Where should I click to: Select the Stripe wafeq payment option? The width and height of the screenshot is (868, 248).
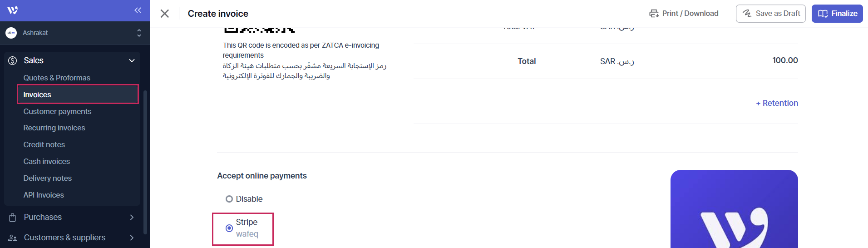click(x=229, y=228)
